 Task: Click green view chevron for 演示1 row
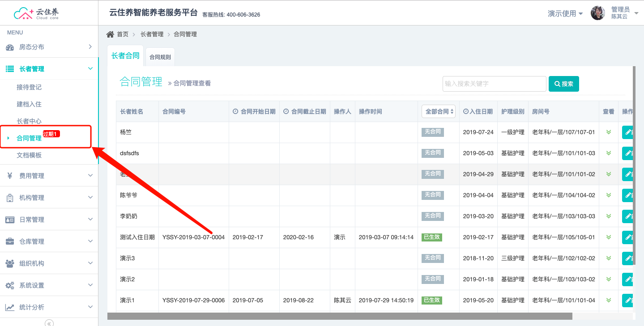[608, 300]
